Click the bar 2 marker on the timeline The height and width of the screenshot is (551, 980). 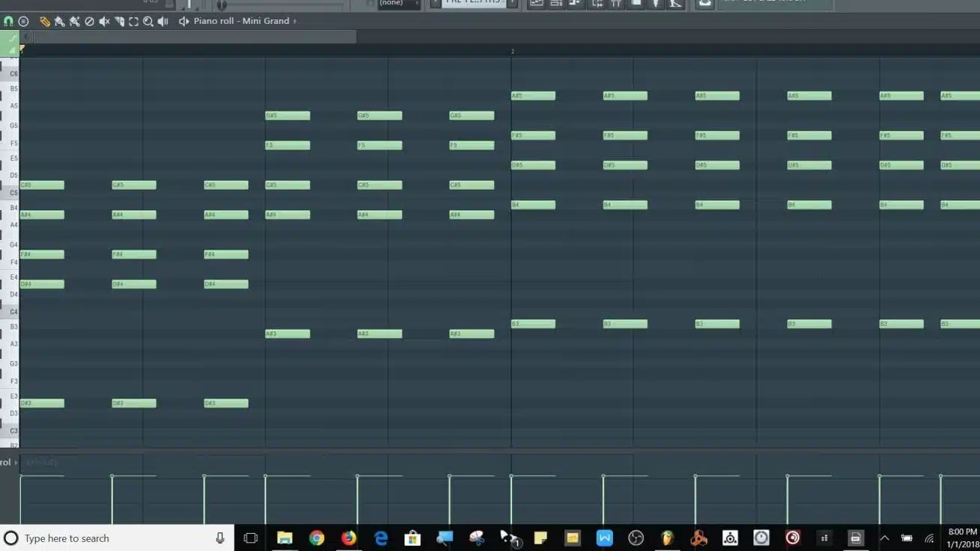coord(513,52)
